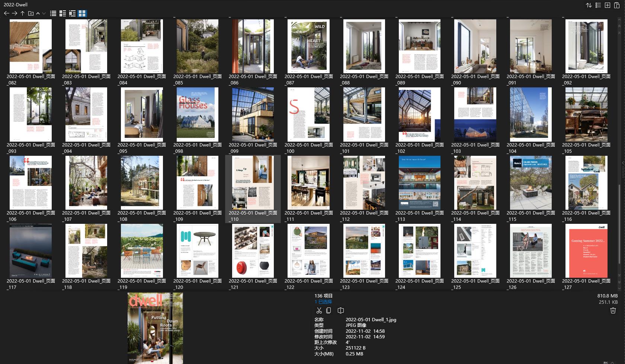Image resolution: width=625 pixels, height=364 pixels.
Task: Enable the tiles view layout
Action: pyautogui.click(x=62, y=13)
